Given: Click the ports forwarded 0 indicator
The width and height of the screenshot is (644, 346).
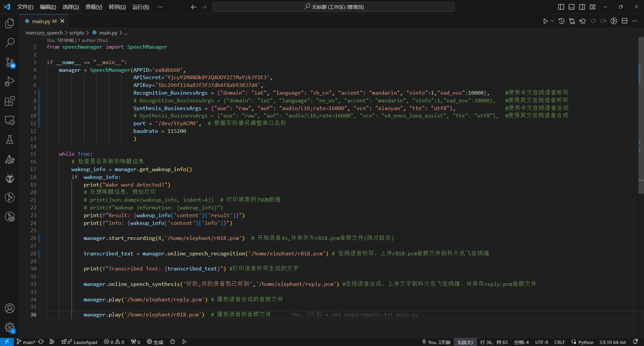Looking at the screenshot, I should 136,342.
